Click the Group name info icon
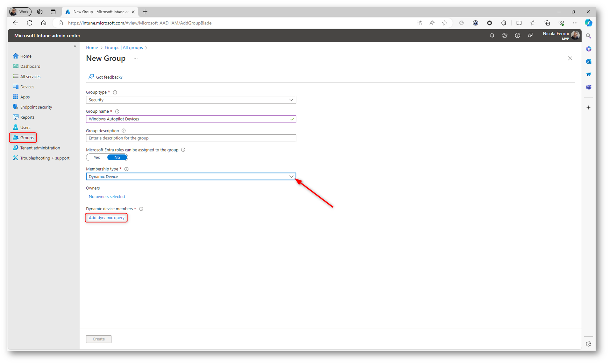Image resolution: width=609 pixels, height=364 pixels. [x=117, y=111]
